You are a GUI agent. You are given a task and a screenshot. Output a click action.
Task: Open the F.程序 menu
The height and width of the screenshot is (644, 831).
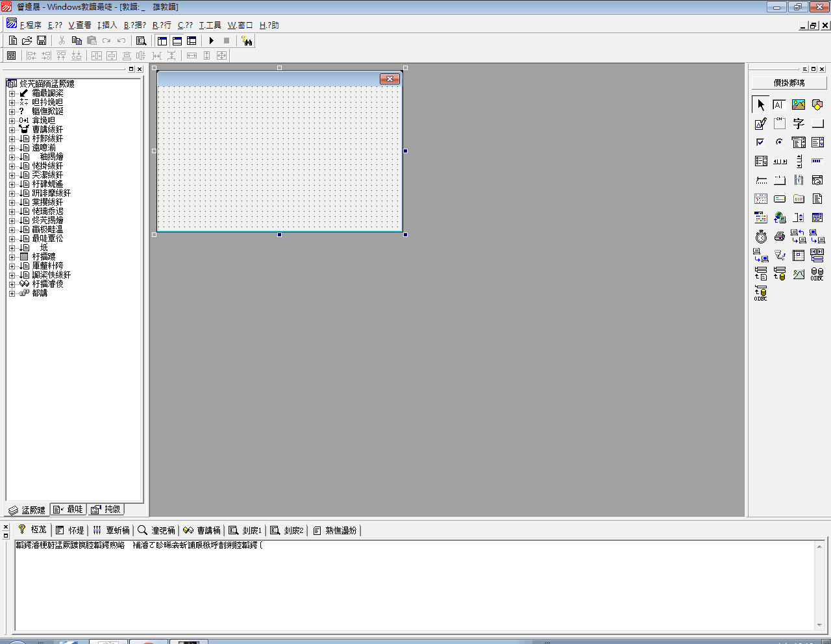(x=31, y=25)
